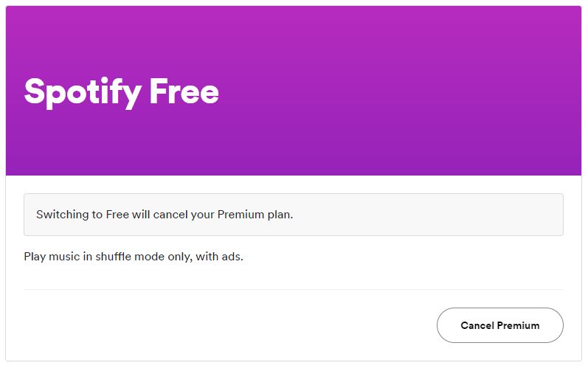Click the word Cancel on the button
This screenshot has height=371, width=588.
point(477,325)
